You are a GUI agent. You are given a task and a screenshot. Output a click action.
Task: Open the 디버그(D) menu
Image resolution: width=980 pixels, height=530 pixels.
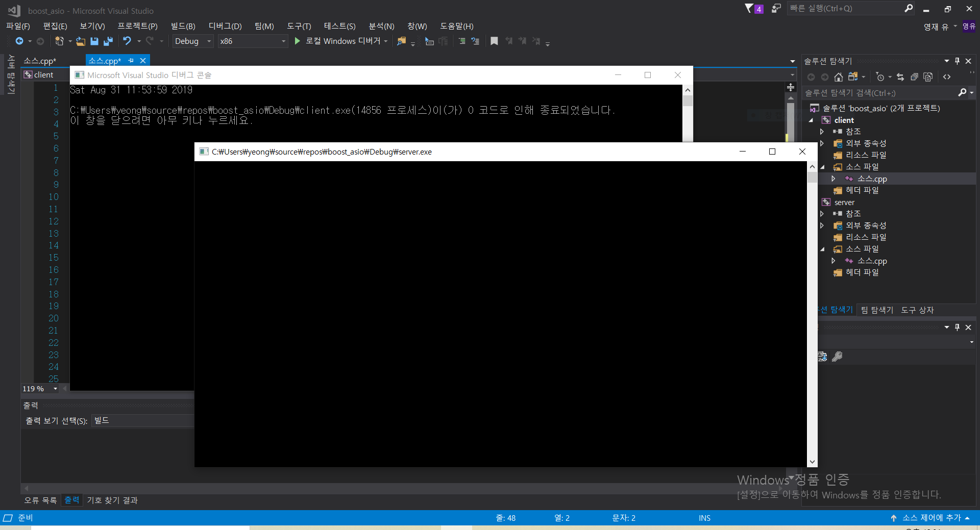225,26
